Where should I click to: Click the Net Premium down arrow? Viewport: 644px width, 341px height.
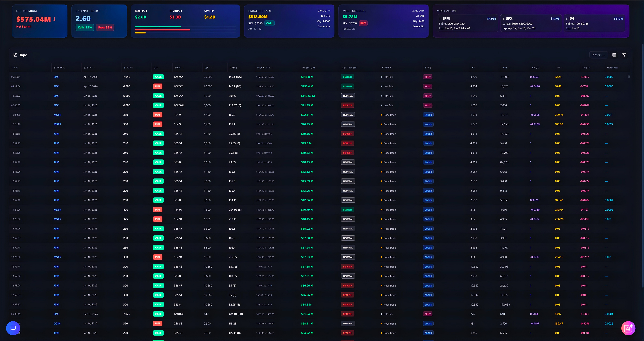[x=54, y=19]
